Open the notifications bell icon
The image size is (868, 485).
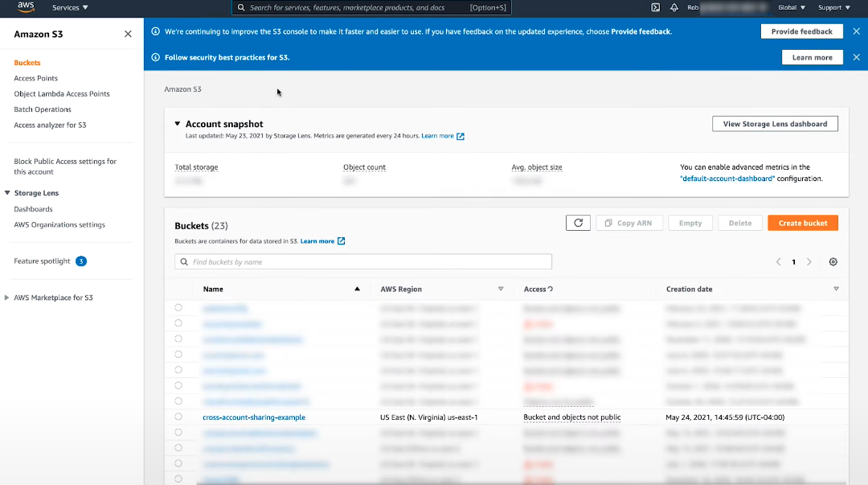pyautogui.click(x=674, y=7)
